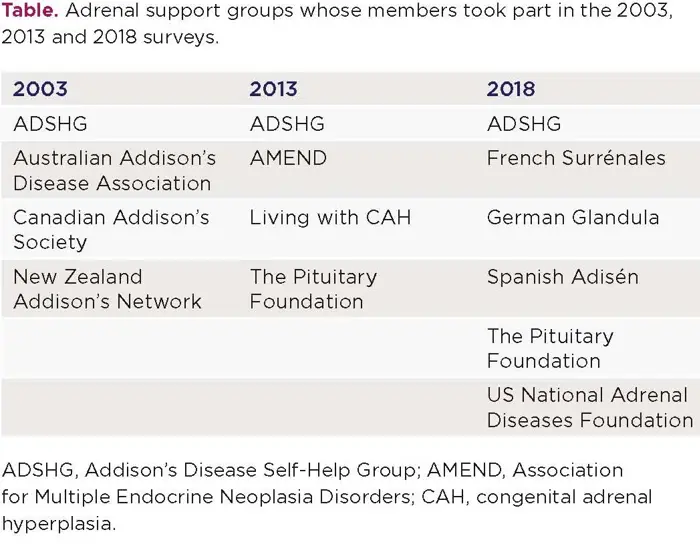Select the New Zealand Addison's Network cell

pyautogui.click(x=107, y=289)
